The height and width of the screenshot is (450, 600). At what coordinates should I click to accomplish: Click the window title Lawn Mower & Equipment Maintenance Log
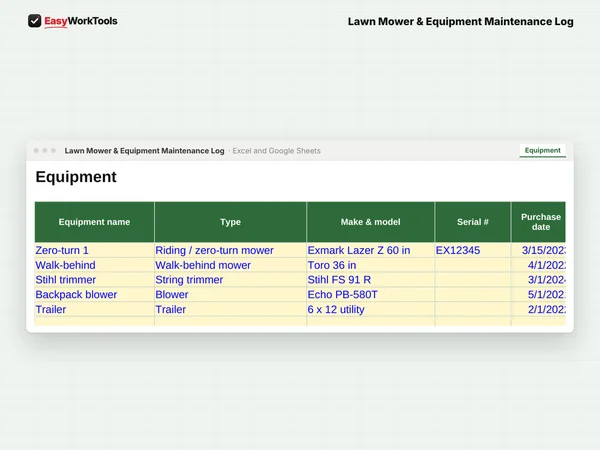pos(144,151)
